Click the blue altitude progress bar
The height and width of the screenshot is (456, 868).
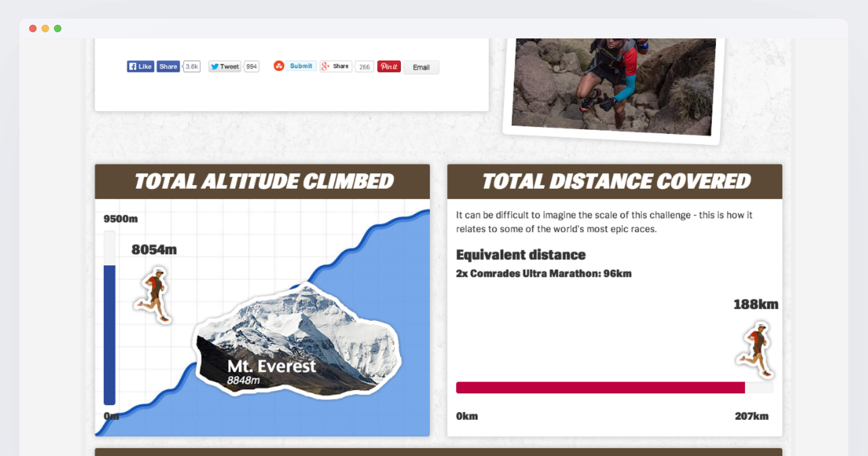point(109,335)
